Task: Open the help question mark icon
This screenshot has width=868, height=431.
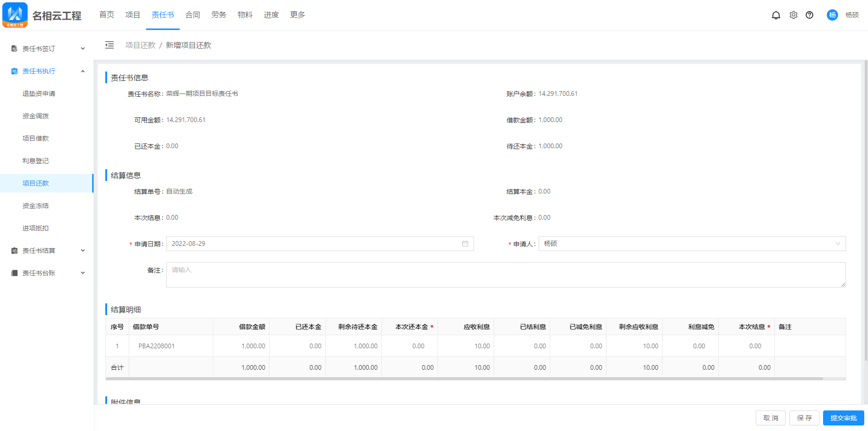Action: (810, 15)
